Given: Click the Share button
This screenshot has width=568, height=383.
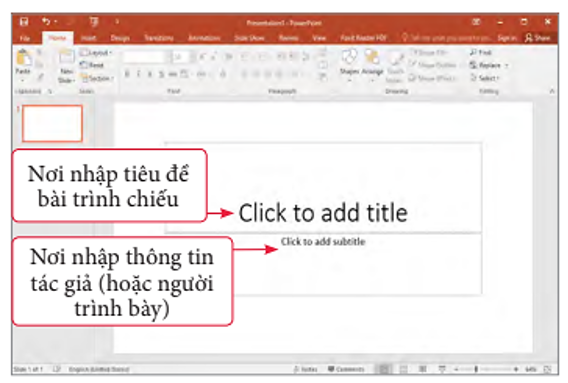Looking at the screenshot, I should pos(538,38).
